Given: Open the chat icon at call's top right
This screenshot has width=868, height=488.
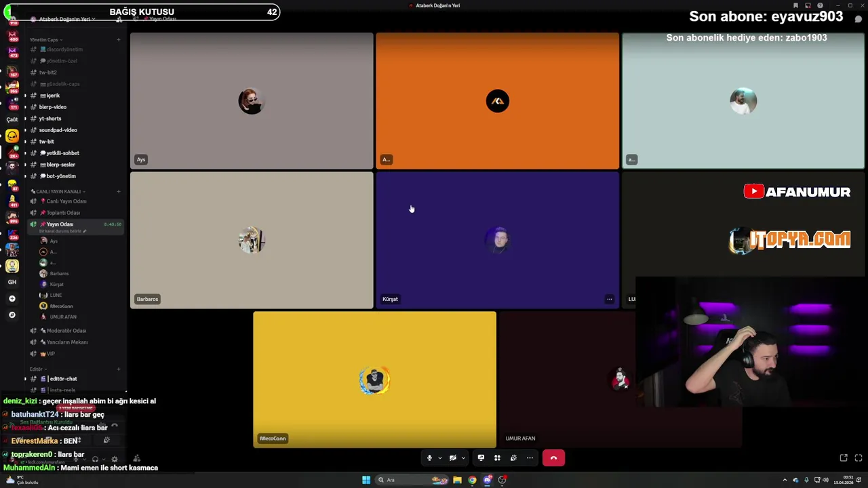Looking at the screenshot, I should [859, 19].
